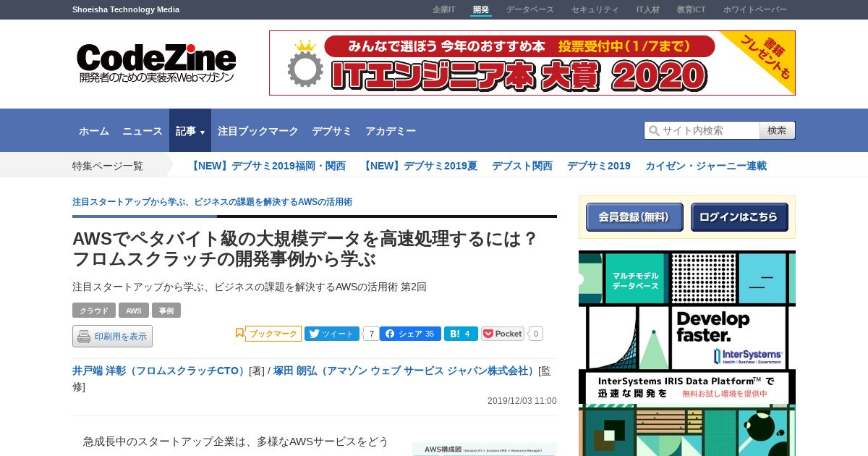Click the 事例 tag
The width and height of the screenshot is (868, 456).
166,311
